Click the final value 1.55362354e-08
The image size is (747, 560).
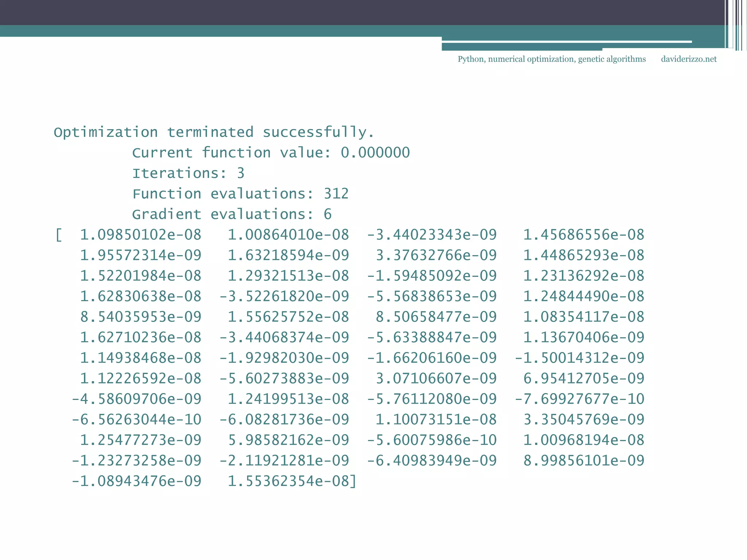(289, 481)
